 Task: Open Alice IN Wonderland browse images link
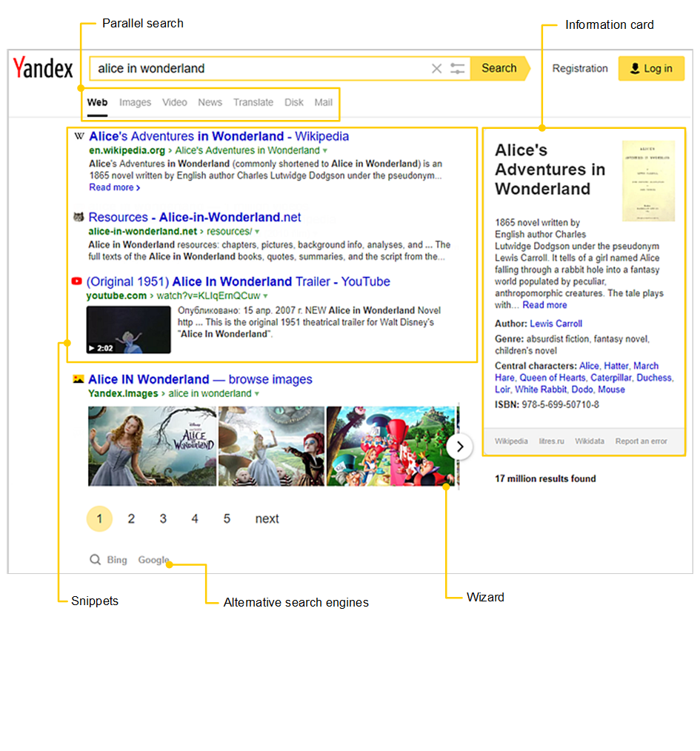[200, 379]
